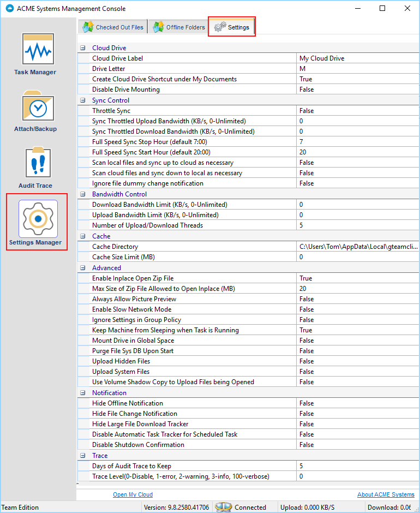Click the Connected status network icon
The width and height of the screenshot is (420, 513).
pyautogui.click(x=224, y=507)
